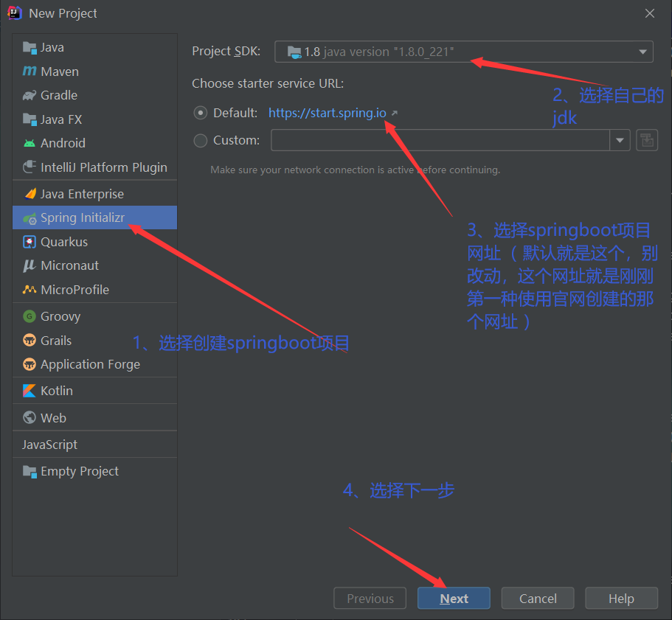This screenshot has height=620, width=672.
Task: Click the external link arrow beside start.spring.io
Action: pyautogui.click(x=395, y=113)
